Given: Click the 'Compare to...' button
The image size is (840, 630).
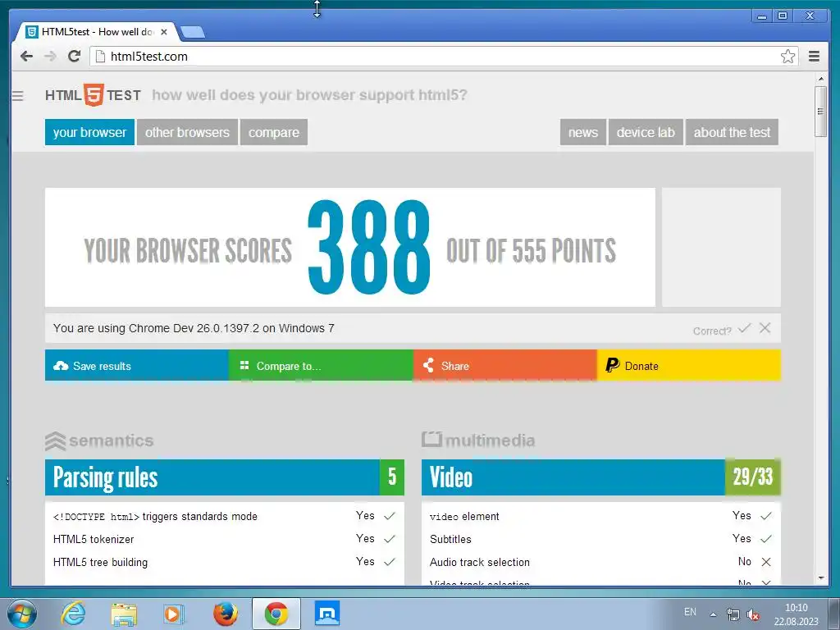Looking at the screenshot, I should point(321,365).
